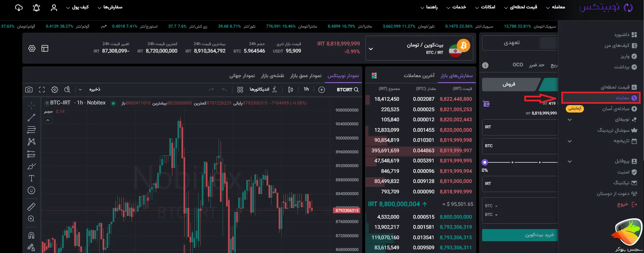Take a chart snapshot with the camera icon
The width and height of the screenshot is (644, 253).
(29, 90)
